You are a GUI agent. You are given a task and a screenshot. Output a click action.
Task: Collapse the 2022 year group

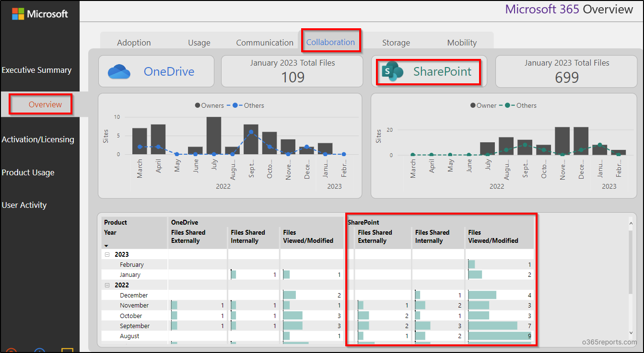coord(107,285)
